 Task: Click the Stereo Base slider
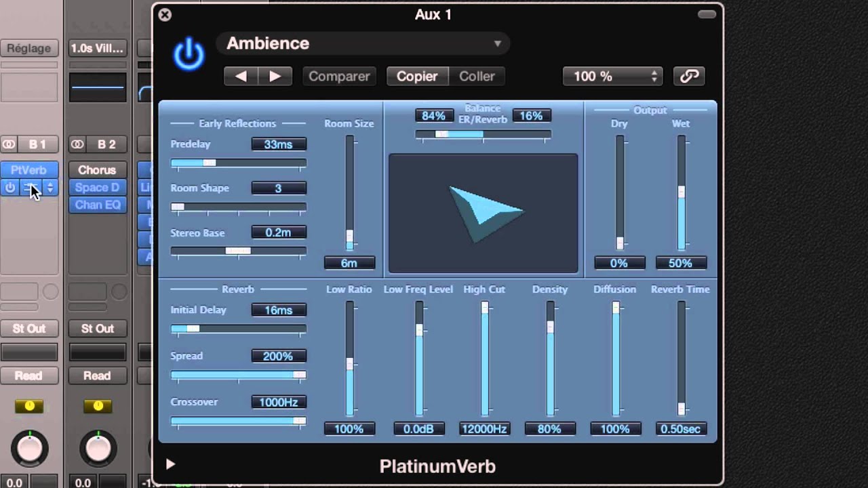[x=238, y=251]
